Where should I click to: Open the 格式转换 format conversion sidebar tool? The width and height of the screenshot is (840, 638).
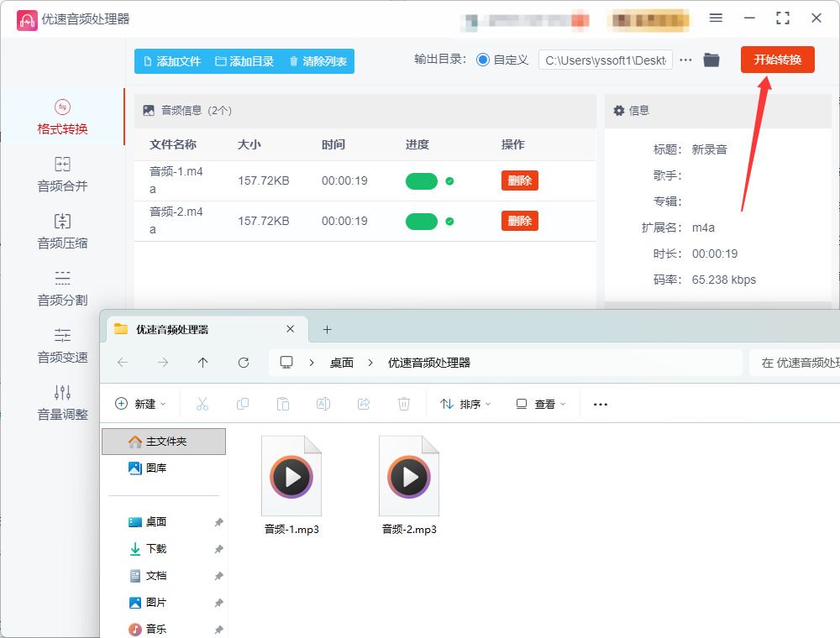click(62, 118)
